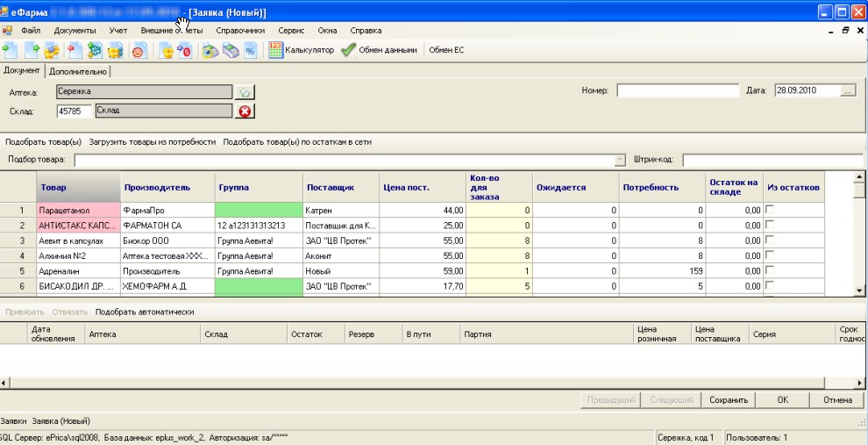Click the Штрих-код input field
This screenshot has width=868, height=445.
pyautogui.click(x=772, y=160)
